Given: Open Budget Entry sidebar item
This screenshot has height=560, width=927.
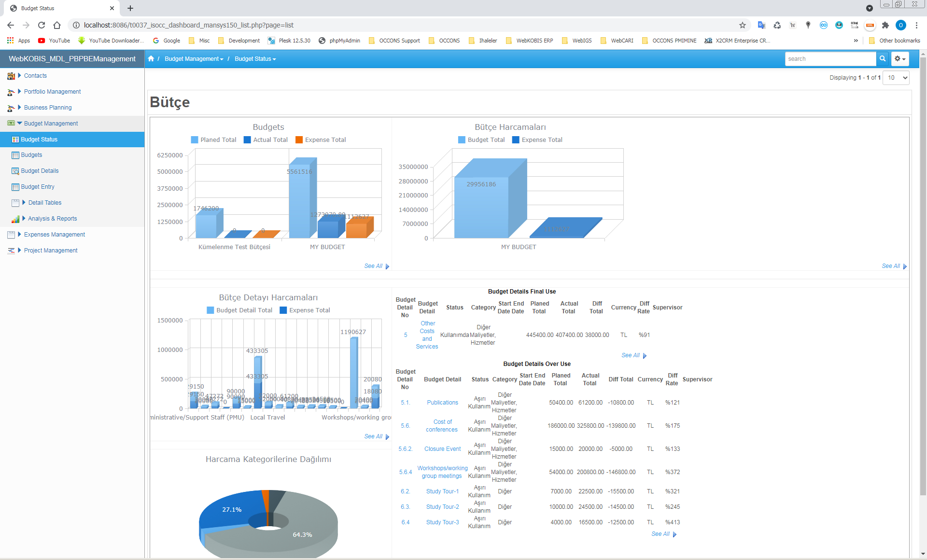Looking at the screenshot, I should 38,187.
